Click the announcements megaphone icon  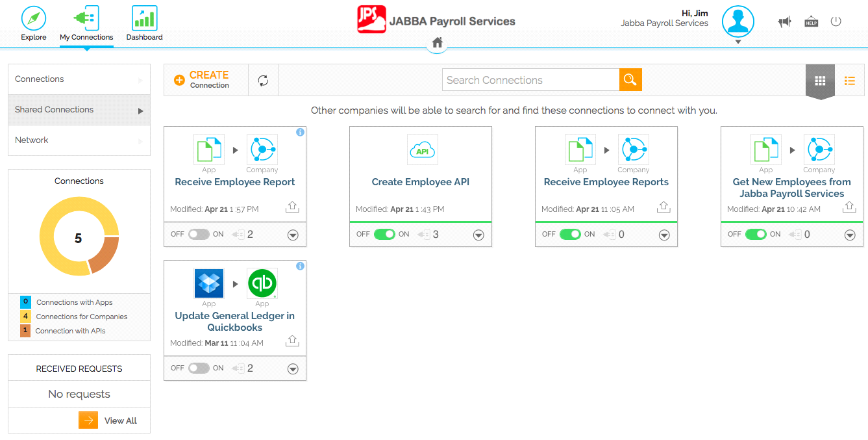pyautogui.click(x=784, y=22)
